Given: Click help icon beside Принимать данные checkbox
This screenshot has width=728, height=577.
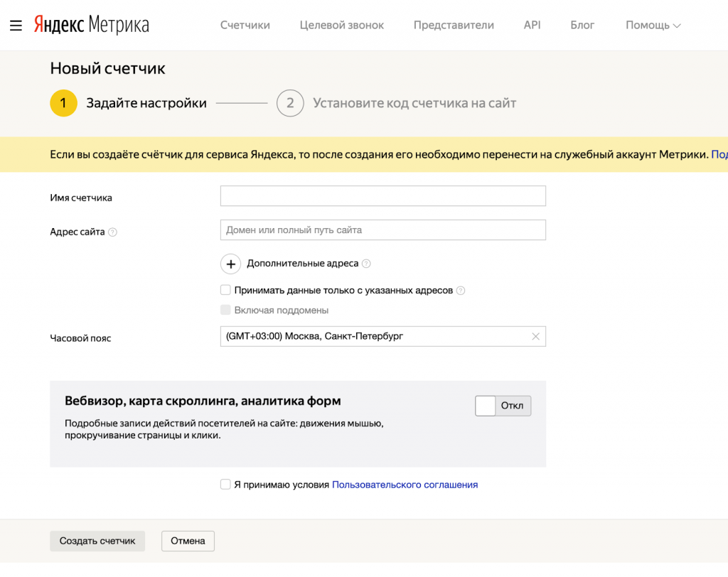Looking at the screenshot, I should 461,291.
